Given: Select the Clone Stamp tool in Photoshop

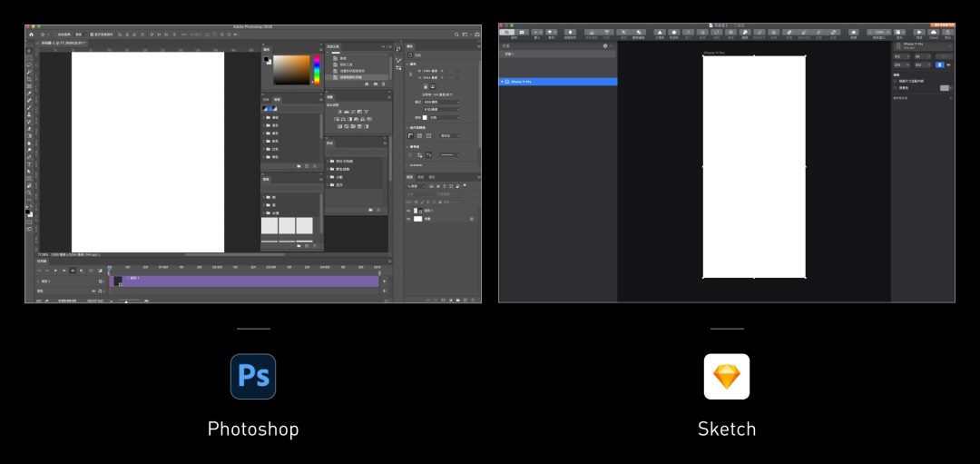Looking at the screenshot, I should coord(29,114).
